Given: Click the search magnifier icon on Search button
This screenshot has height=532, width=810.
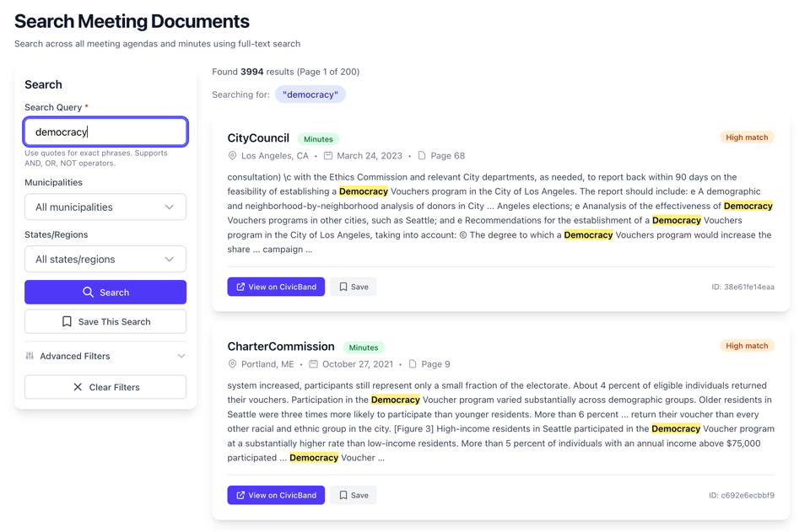Looking at the screenshot, I should [x=86, y=292].
